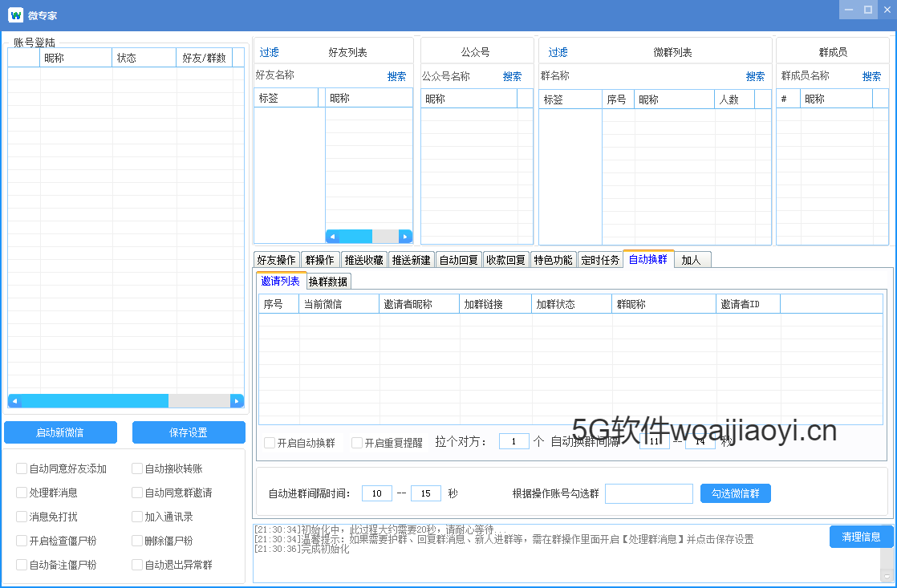Select the 自动换群 tab
The height and width of the screenshot is (588, 897).
point(648,259)
